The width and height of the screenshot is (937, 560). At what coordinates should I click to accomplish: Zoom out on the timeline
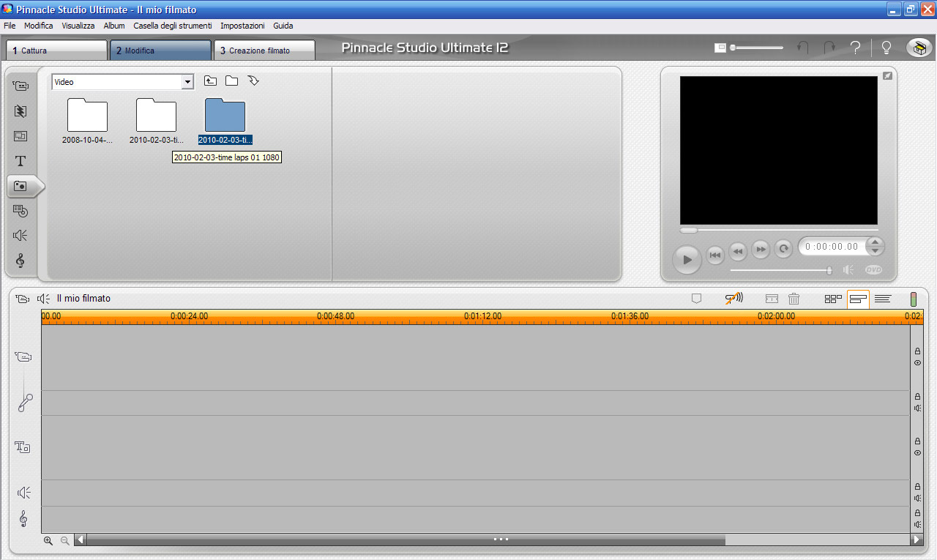tap(65, 540)
